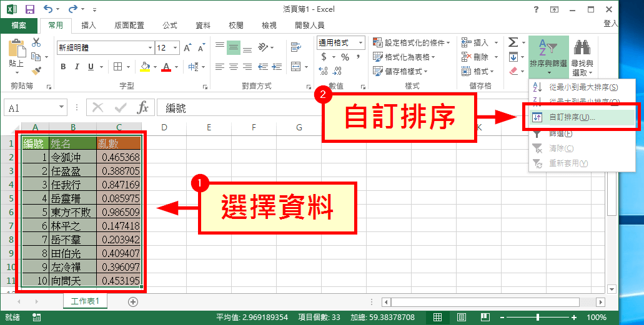Click the zoom slider in status bar
644x325 pixels.
pos(538,318)
